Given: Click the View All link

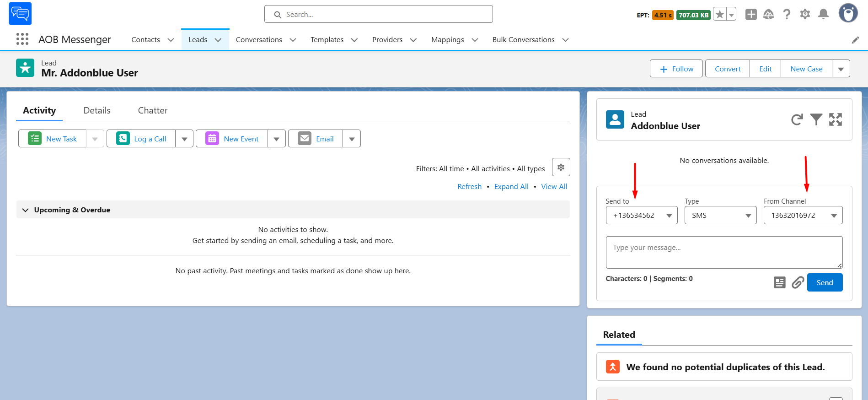Looking at the screenshot, I should click(x=554, y=186).
